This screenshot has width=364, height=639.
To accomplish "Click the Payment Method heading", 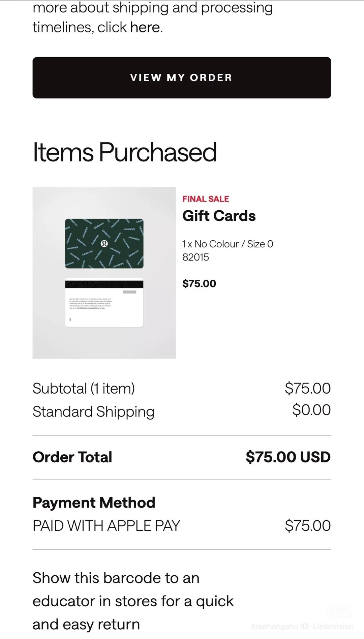I will [94, 503].
